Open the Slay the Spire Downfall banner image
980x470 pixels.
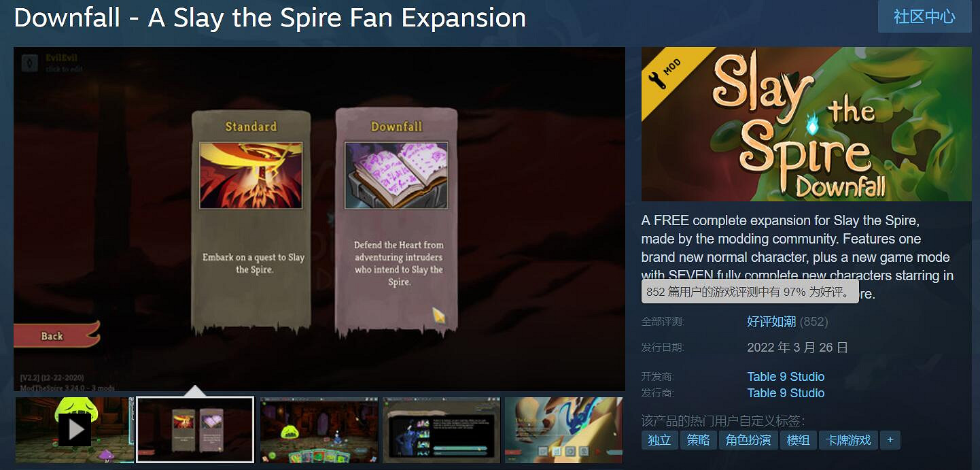click(806, 124)
